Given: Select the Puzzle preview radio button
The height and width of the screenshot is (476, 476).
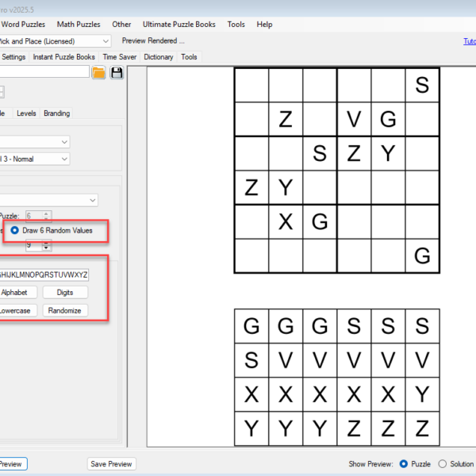Looking at the screenshot, I should 405,463.
